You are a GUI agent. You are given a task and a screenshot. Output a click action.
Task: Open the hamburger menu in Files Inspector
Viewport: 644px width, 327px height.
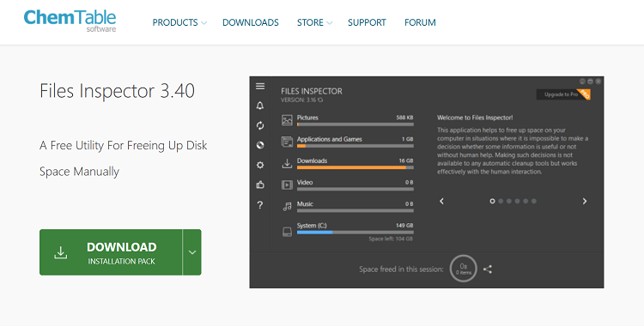coord(260,86)
